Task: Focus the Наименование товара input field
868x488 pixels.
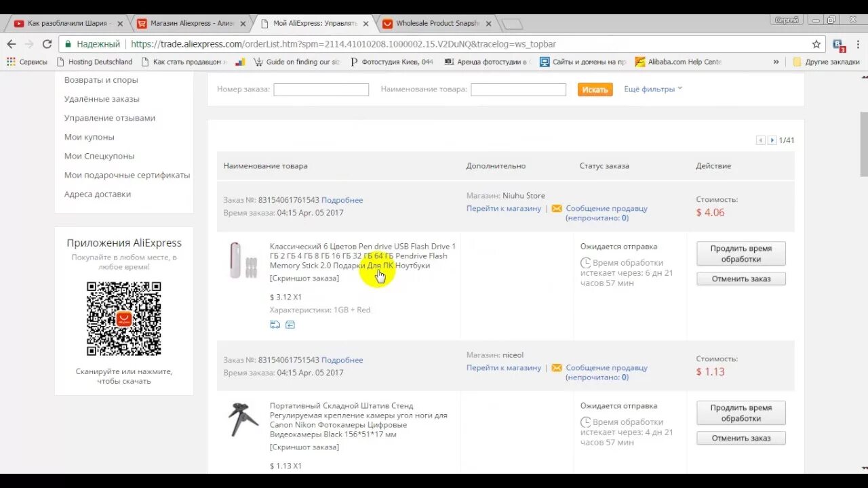Action: point(519,89)
